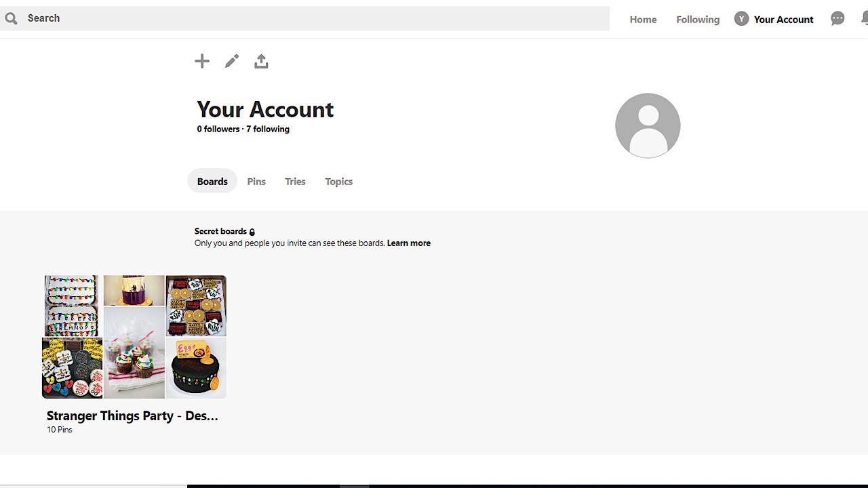The image size is (868, 488).
Task: Select the Boards tab
Action: pyautogui.click(x=212, y=181)
